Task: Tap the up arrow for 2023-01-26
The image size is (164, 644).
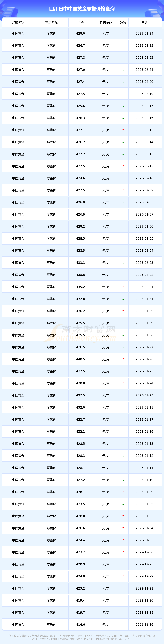Action: click(123, 359)
